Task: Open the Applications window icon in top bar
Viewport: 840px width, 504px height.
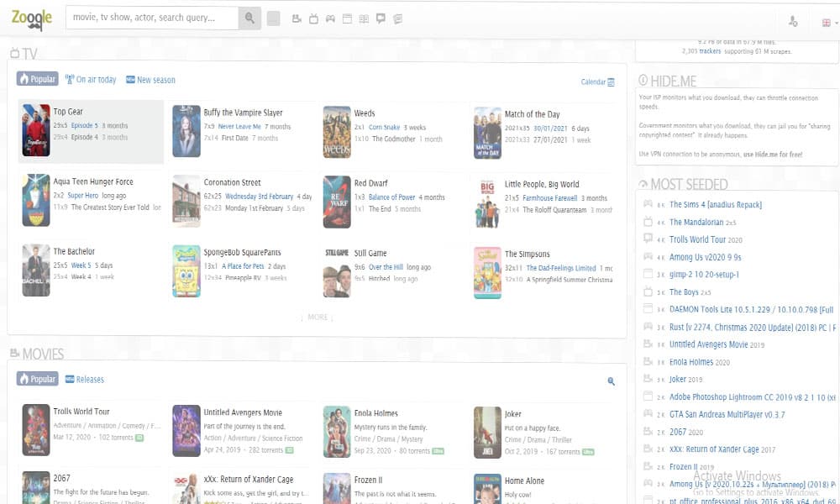Action: 347,18
